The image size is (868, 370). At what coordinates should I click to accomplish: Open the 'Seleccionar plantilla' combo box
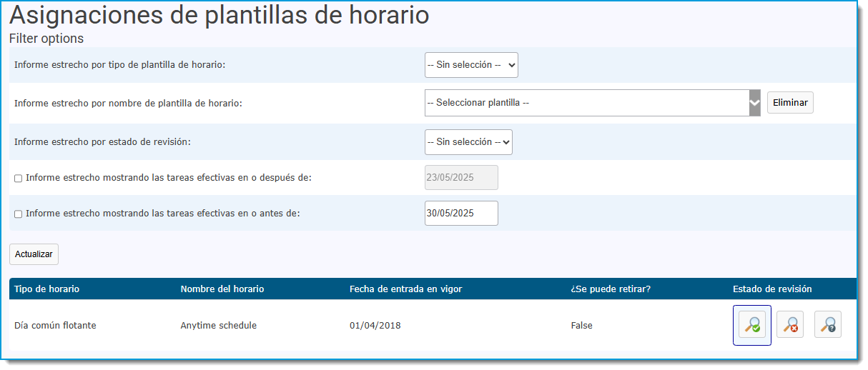point(593,103)
